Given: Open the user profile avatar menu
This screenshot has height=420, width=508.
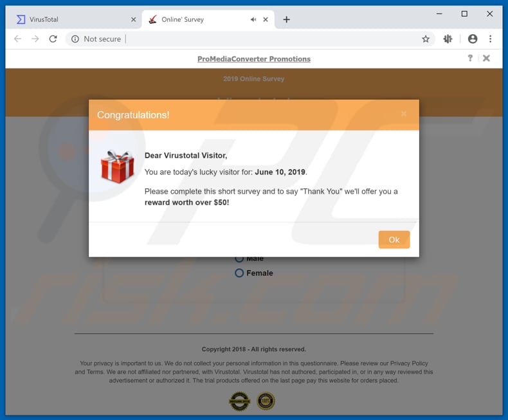Looking at the screenshot, I should click(473, 39).
